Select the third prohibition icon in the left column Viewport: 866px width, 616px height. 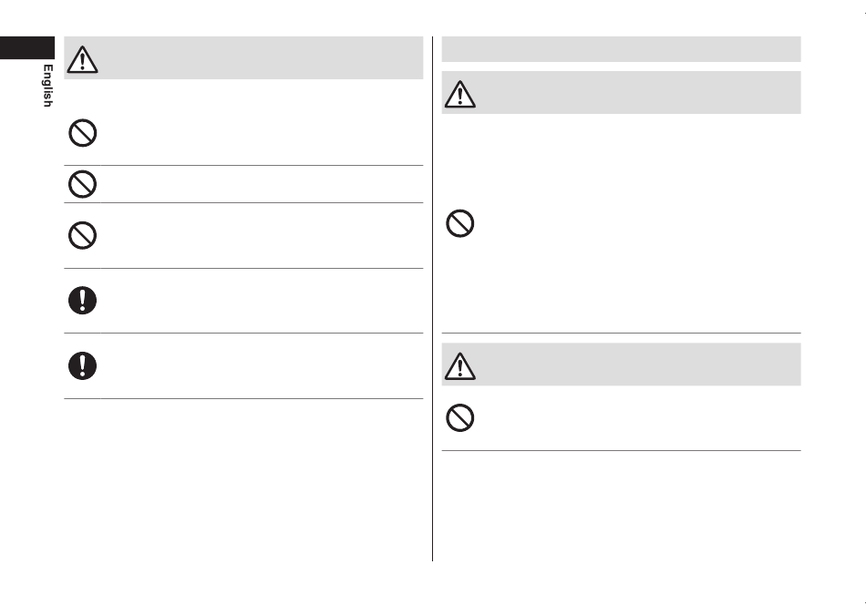click(82, 236)
